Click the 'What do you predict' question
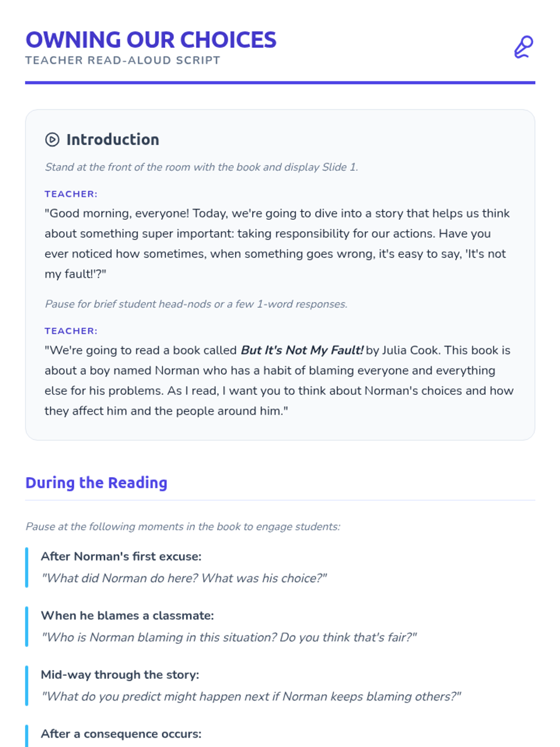The height and width of the screenshot is (747, 560). pyautogui.click(x=251, y=697)
